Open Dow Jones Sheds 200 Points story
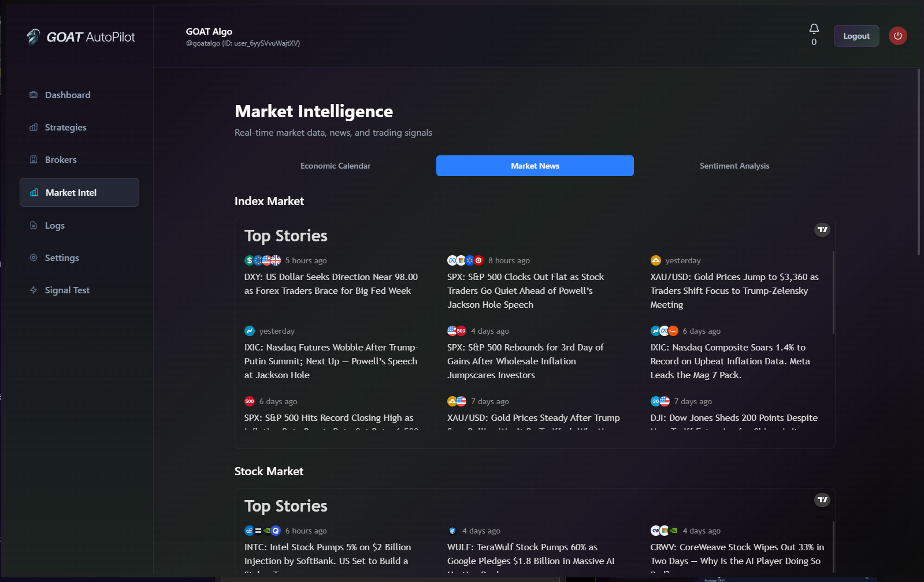This screenshot has height=582, width=924. pyautogui.click(x=734, y=421)
